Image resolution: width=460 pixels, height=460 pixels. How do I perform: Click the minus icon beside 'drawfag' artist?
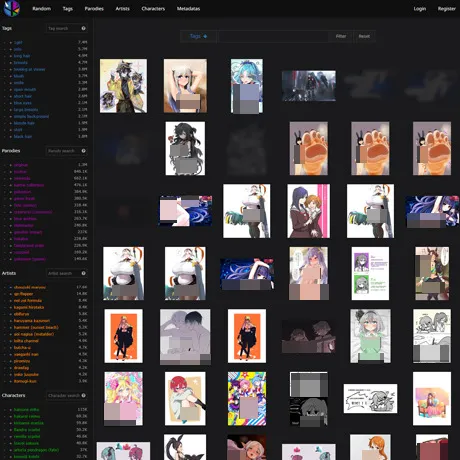coord(5,368)
